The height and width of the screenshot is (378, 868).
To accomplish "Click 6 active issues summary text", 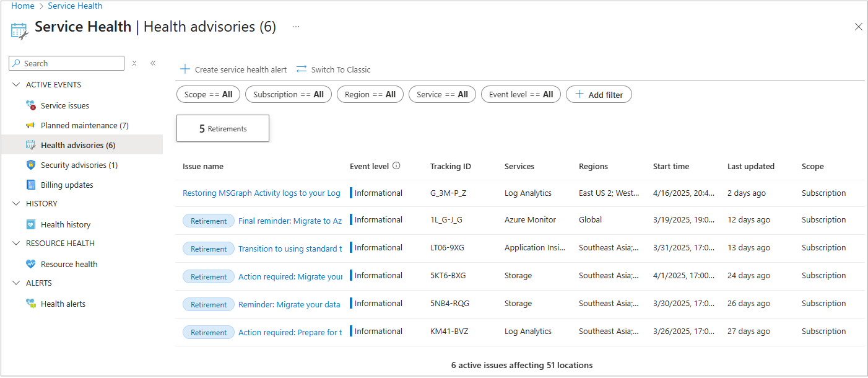I will pyautogui.click(x=522, y=365).
